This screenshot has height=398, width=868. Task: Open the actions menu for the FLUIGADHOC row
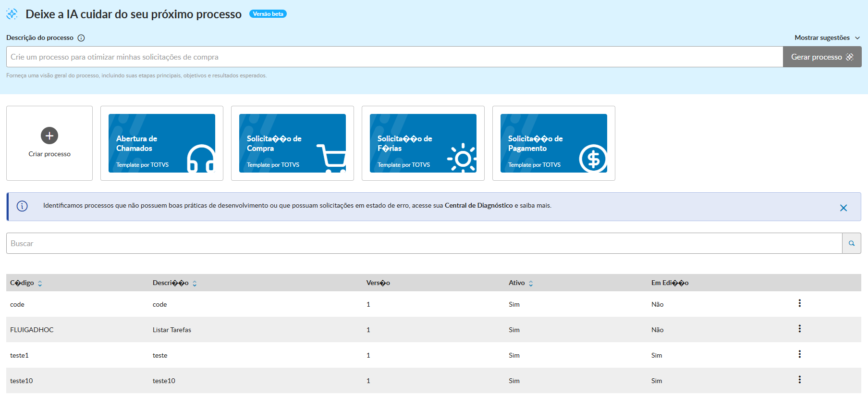click(800, 329)
